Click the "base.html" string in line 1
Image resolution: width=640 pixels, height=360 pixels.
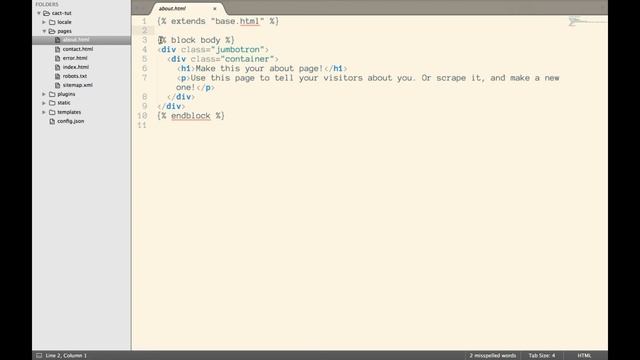237,21
